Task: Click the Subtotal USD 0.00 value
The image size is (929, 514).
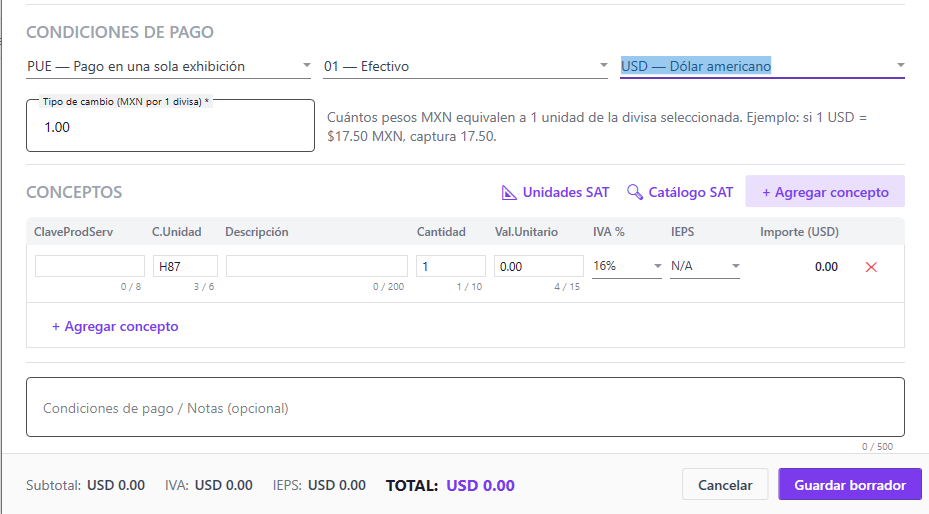Action: 116,486
